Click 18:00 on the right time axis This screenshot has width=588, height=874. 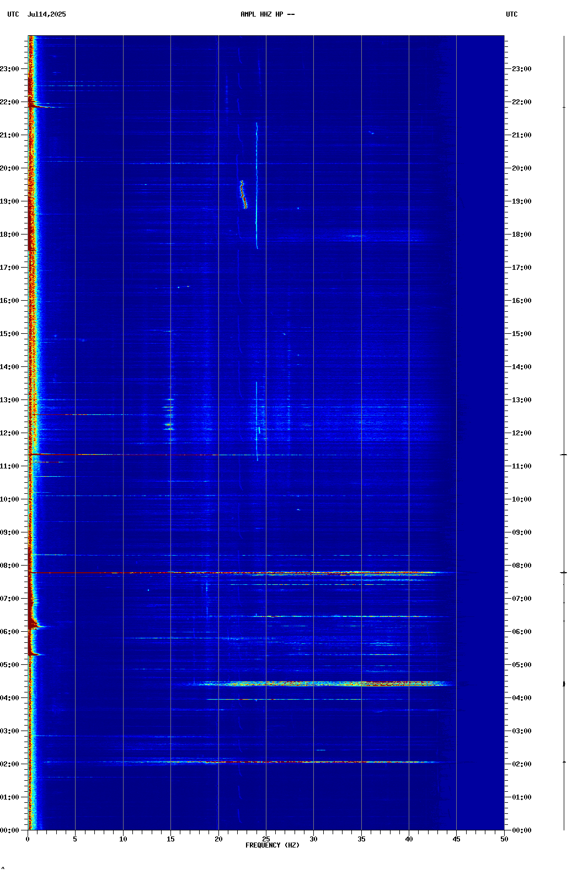522,235
